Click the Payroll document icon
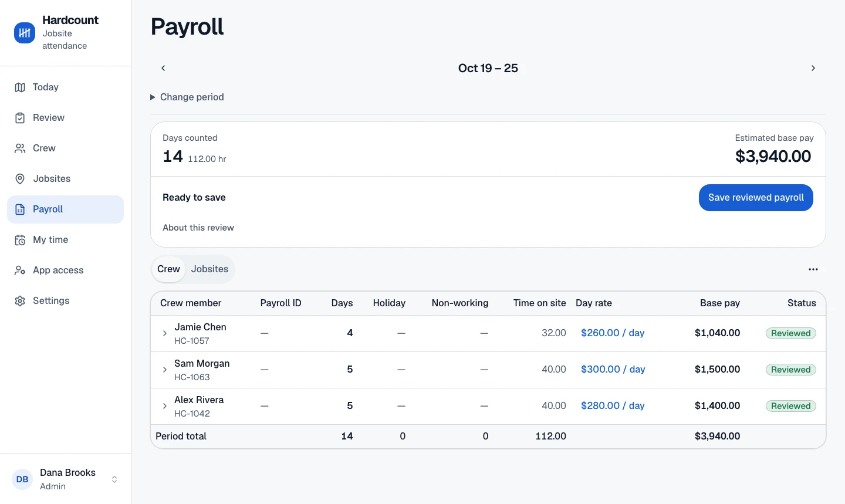Image resolution: width=845 pixels, height=504 pixels. 20,209
